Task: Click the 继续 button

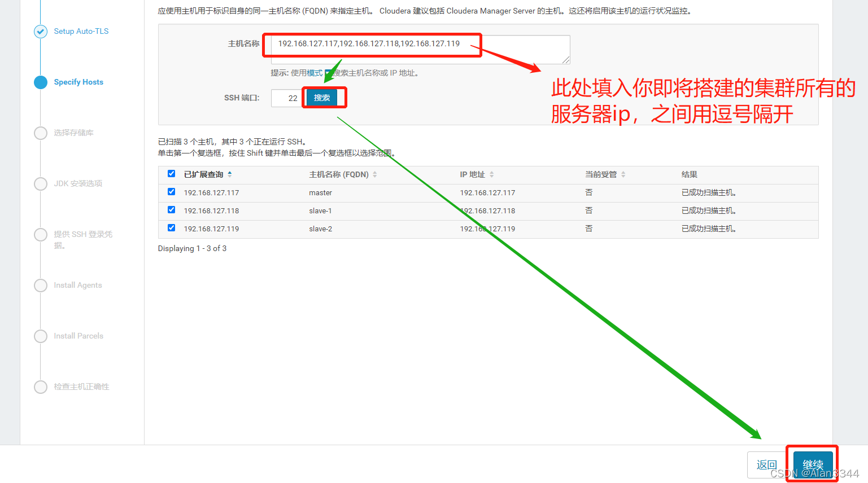Action: (x=813, y=465)
